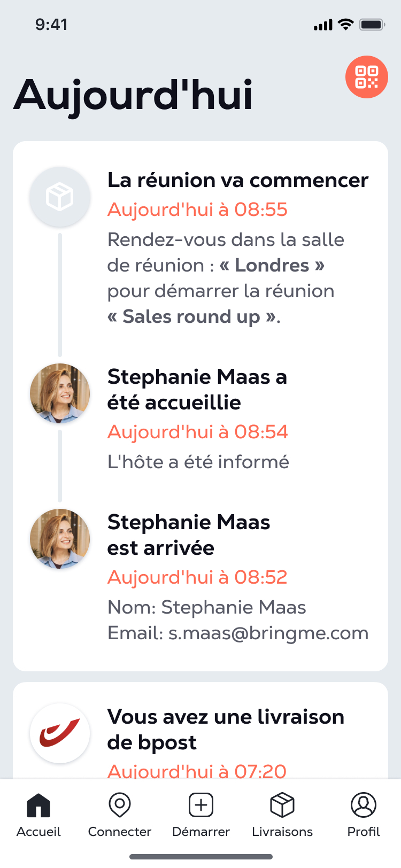Open the QR code scanner button

pyautogui.click(x=366, y=77)
